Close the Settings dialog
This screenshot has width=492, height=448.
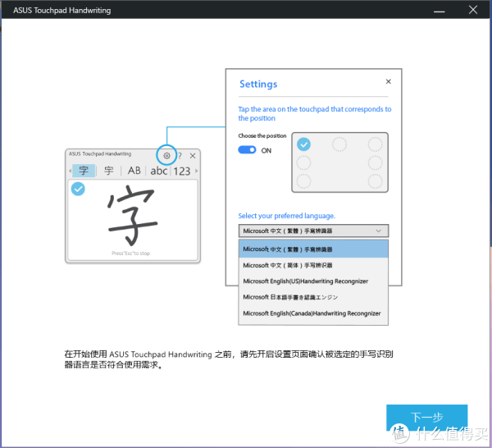(x=389, y=81)
